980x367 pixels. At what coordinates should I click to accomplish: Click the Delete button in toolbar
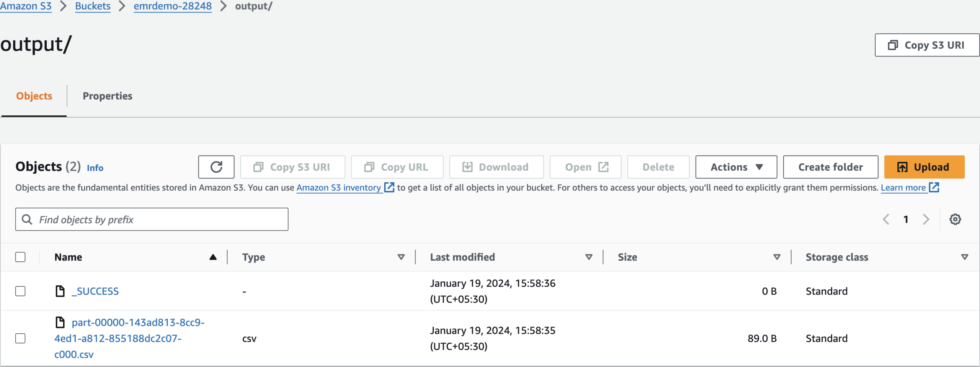point(658,167)
